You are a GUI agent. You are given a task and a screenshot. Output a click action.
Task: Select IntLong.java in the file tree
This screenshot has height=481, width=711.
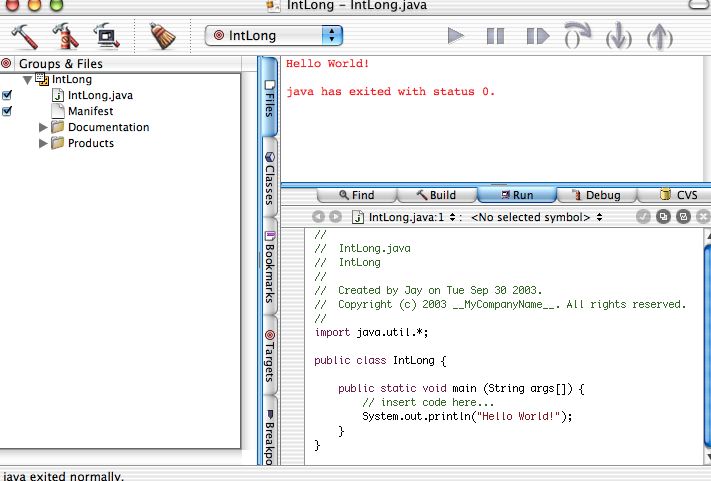(100, 95)
